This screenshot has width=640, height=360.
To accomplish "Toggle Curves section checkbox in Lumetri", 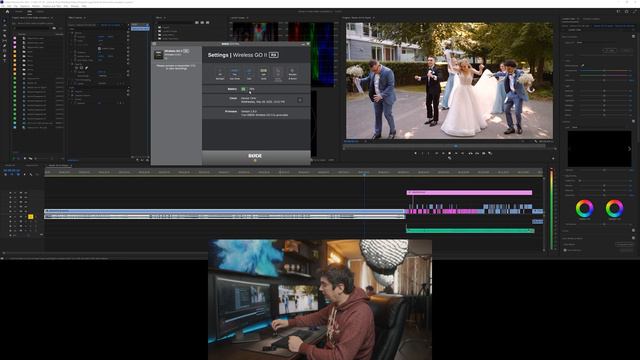I will (633, 230).
